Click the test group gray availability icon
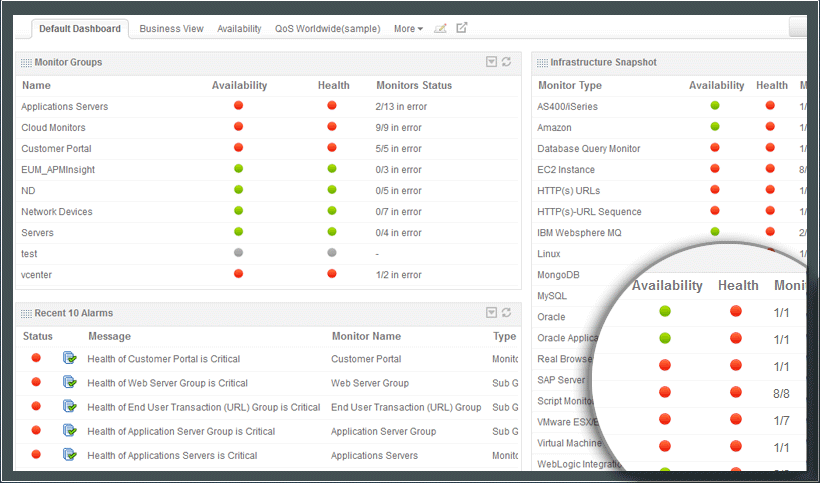This screenshot has width=820, height=483. tap(238, 252)
